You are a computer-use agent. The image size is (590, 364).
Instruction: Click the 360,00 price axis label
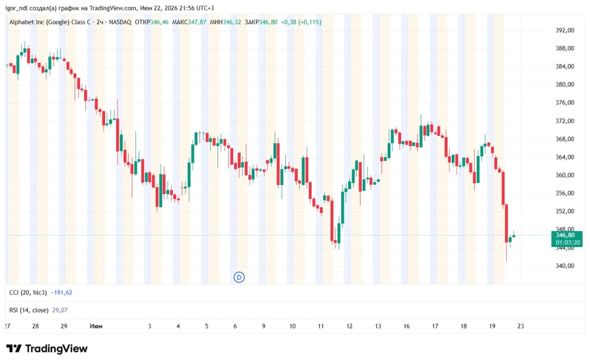point(565,175)
